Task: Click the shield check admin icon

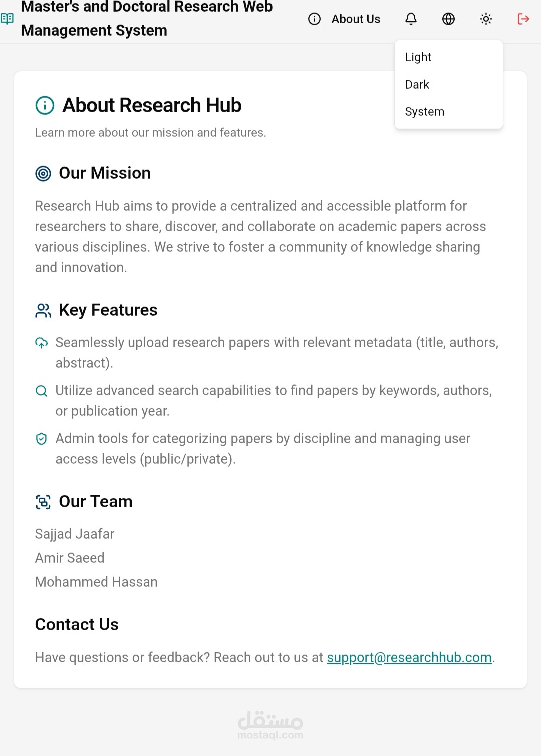Action: coord(42,439)
